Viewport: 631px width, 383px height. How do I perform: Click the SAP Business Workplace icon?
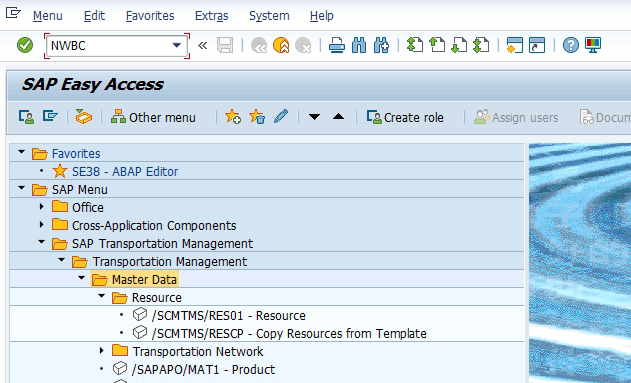(84, 117)
